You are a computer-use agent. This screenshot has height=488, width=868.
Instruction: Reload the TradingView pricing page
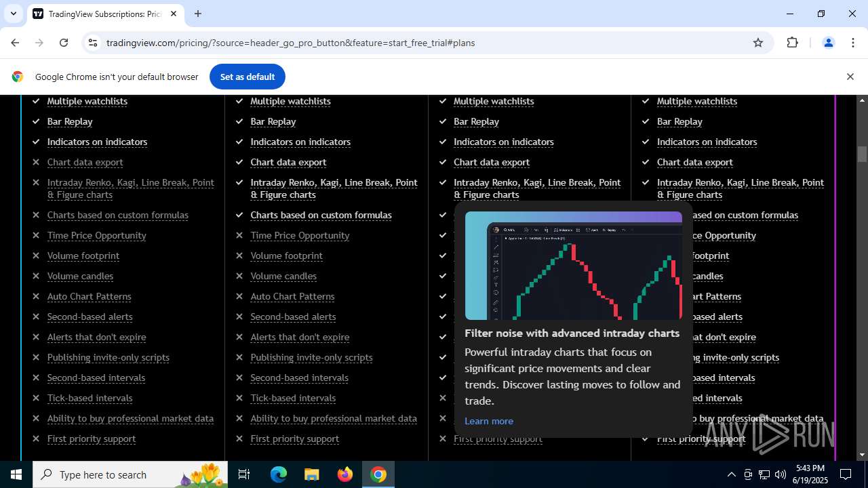pyautogui.click(x=64, y=43)
